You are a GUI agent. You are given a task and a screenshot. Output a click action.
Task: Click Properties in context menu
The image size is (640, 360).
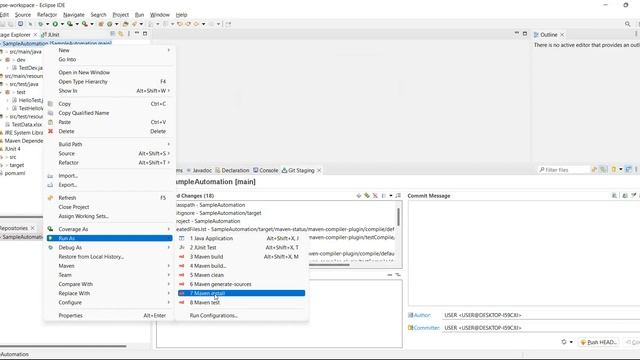[71, 316]
